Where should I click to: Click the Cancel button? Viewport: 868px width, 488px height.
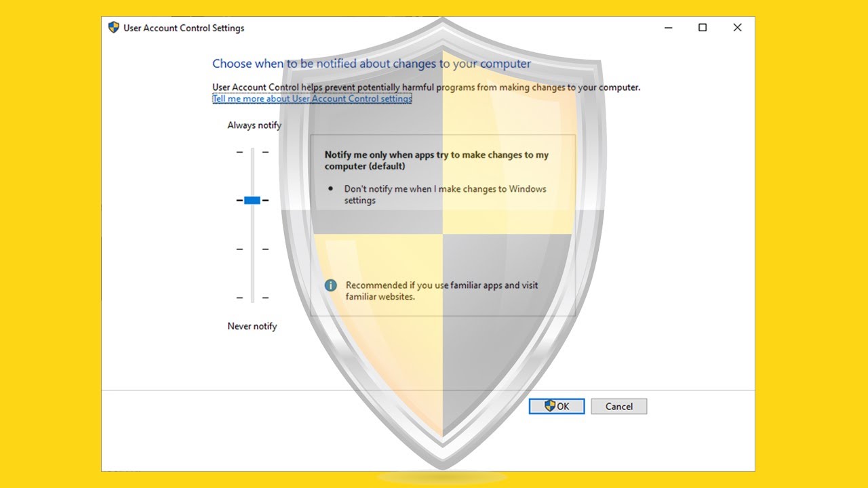coord(618,406)
